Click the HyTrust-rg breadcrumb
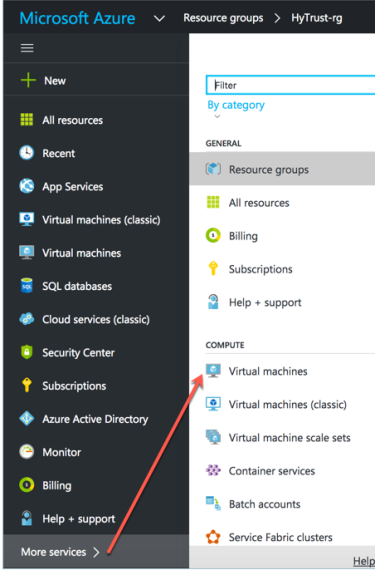 [316, 18]
